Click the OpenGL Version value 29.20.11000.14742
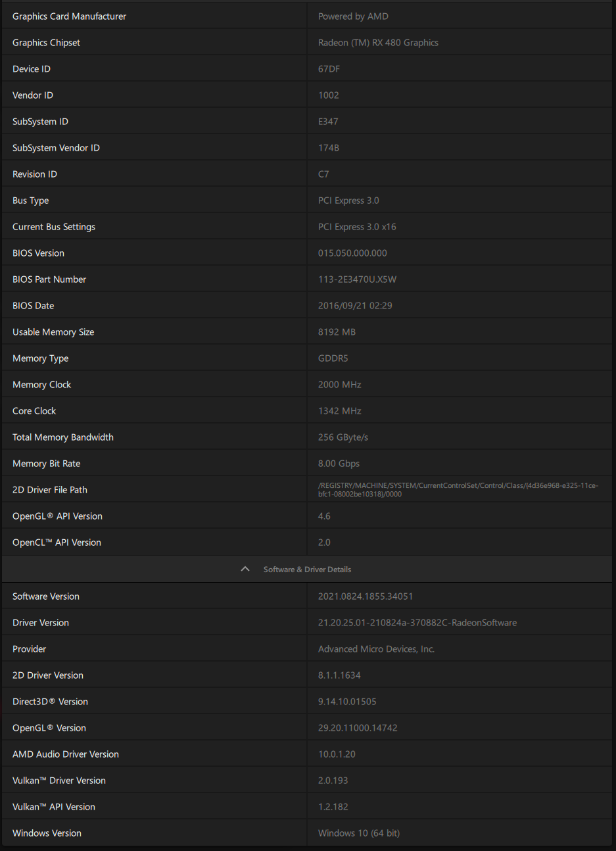Viewport: 616px width, 851px height. [x=358, y=728]
